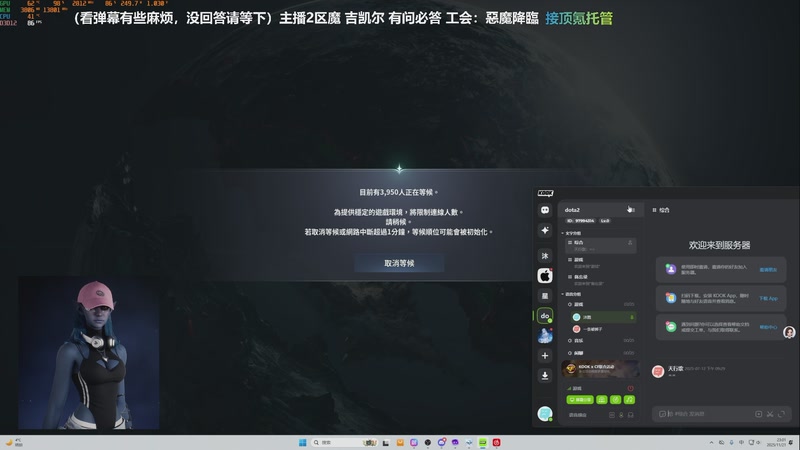Open the green KOOK taskbar app
The width and height of the screenshot is (800, 450).
tap(483, 442)
